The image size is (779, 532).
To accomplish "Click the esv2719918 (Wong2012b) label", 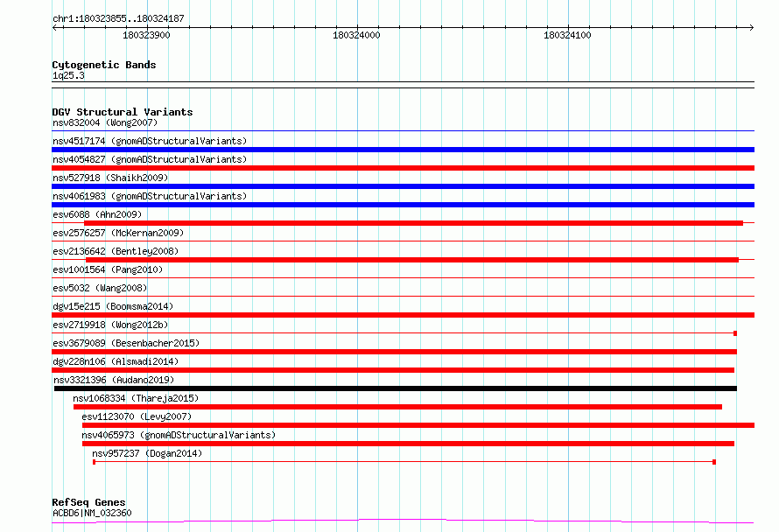I will 110,325.
